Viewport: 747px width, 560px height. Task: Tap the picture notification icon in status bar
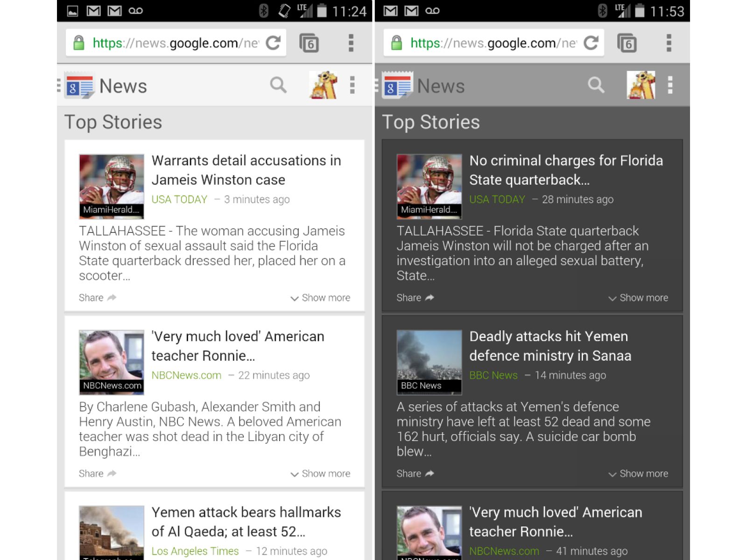73,11
